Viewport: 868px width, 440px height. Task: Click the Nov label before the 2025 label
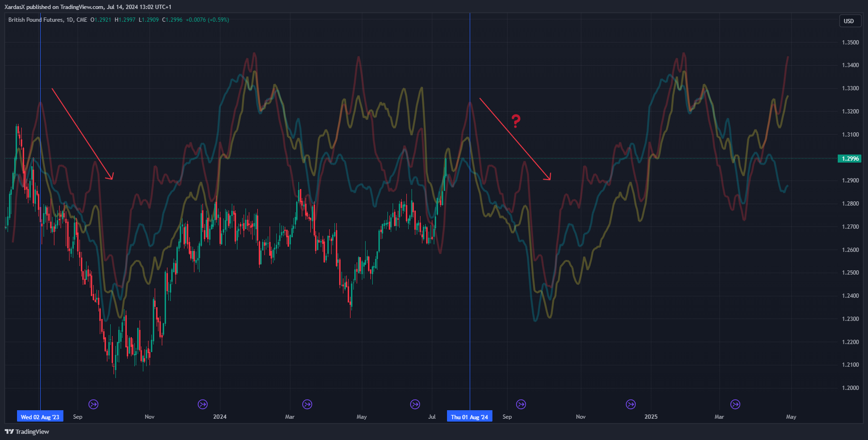[x=581, y=417]
